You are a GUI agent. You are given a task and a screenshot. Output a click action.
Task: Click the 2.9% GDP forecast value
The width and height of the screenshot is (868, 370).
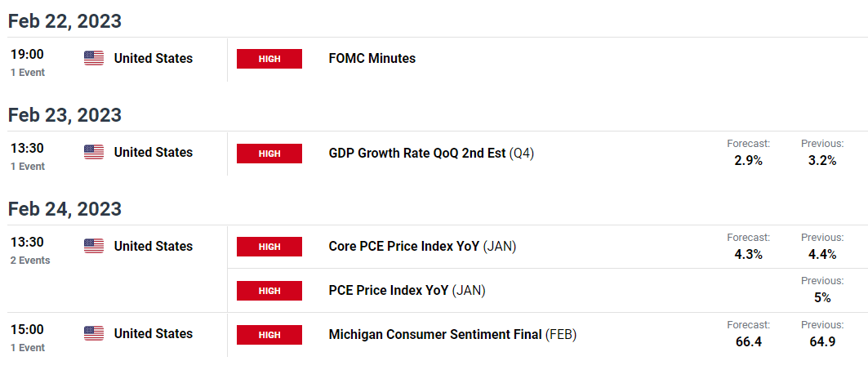[749, 161]
